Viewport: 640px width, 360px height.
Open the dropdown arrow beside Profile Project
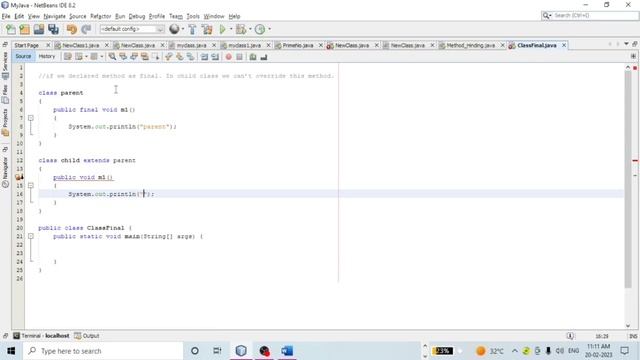pyautogui.click(x=269, y=29)
